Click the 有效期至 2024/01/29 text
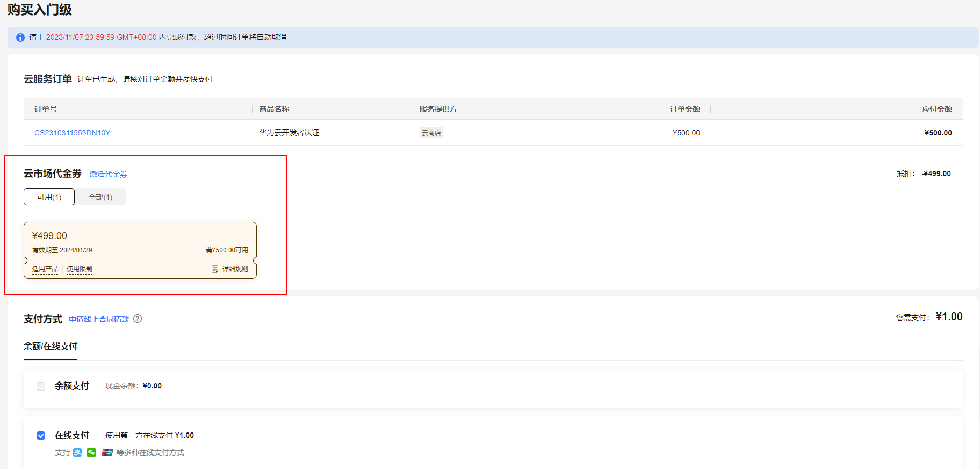The image size is (980, 469). click(62, 250)
